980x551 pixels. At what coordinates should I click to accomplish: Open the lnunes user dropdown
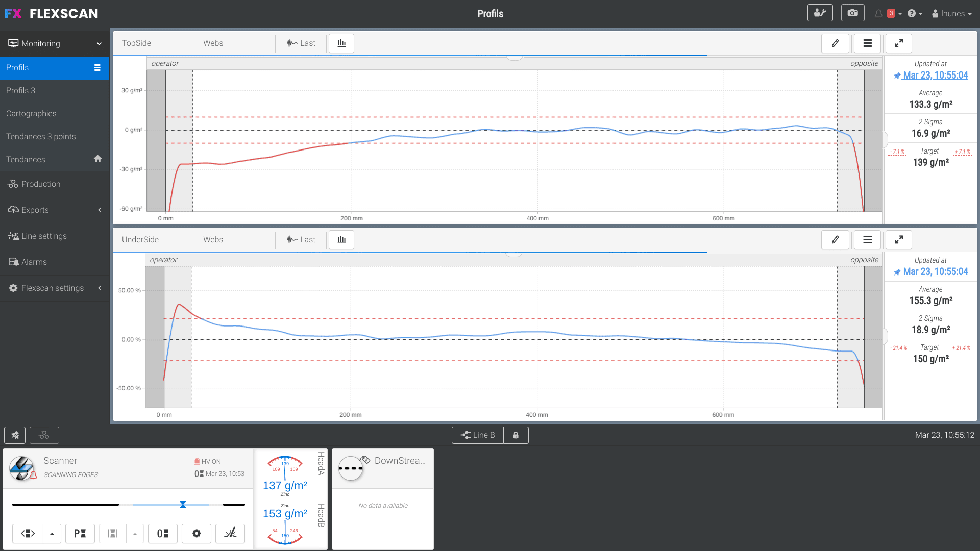tap(952, 14)
